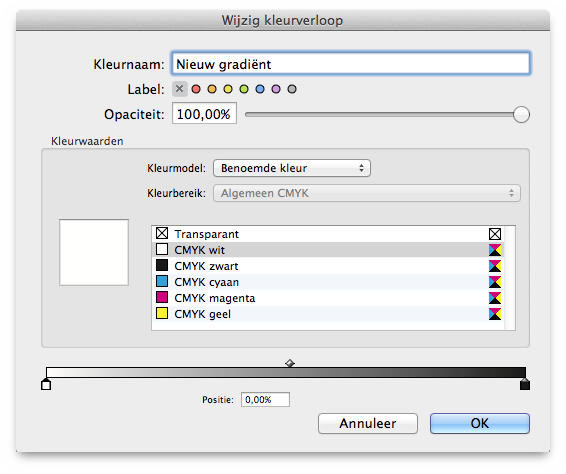This screenshot has width=566, height=474.
Task: Select CMYK cyaan in color list
Action: click(x=328, y=282)
